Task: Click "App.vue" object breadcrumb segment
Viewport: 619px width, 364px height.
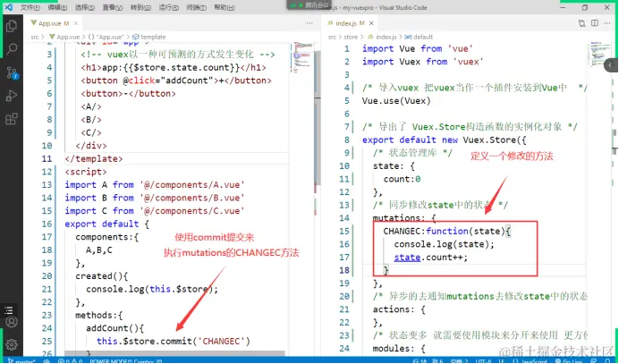Action: point(106,37)
